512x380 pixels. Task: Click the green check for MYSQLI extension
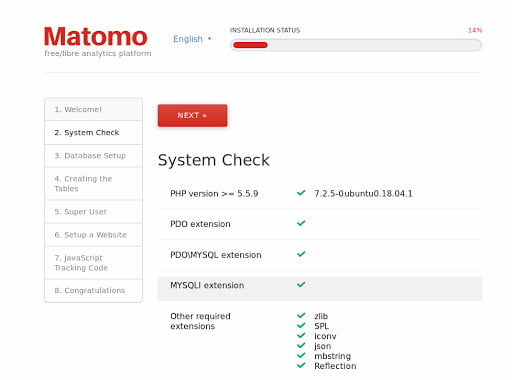pos(301,284)
